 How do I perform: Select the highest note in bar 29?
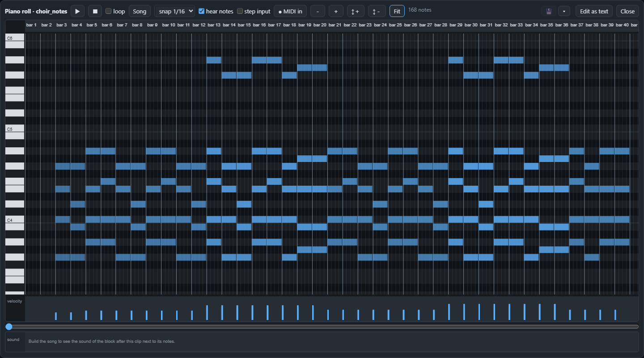[x=456, y=60]
